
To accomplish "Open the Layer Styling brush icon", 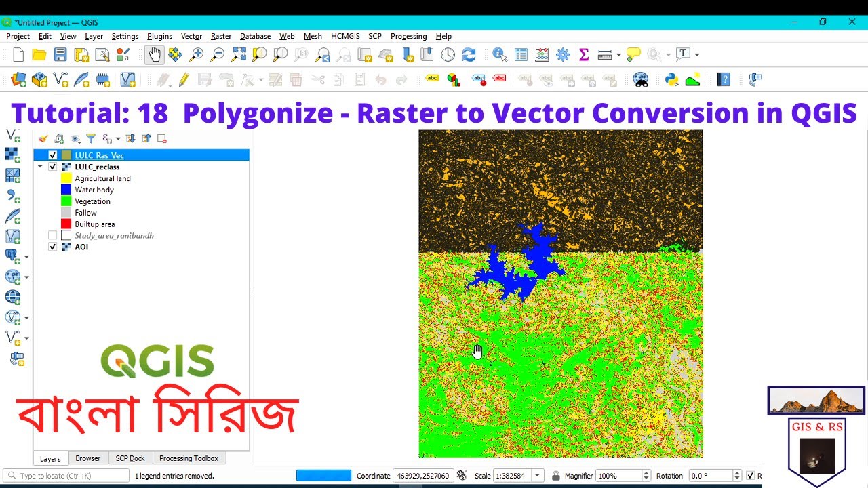I will [x=43, y=138].
